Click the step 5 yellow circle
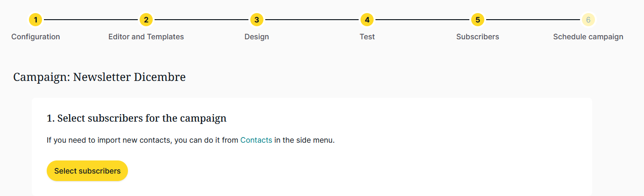This screenshot has width=644, height=196. coord(477,20)
